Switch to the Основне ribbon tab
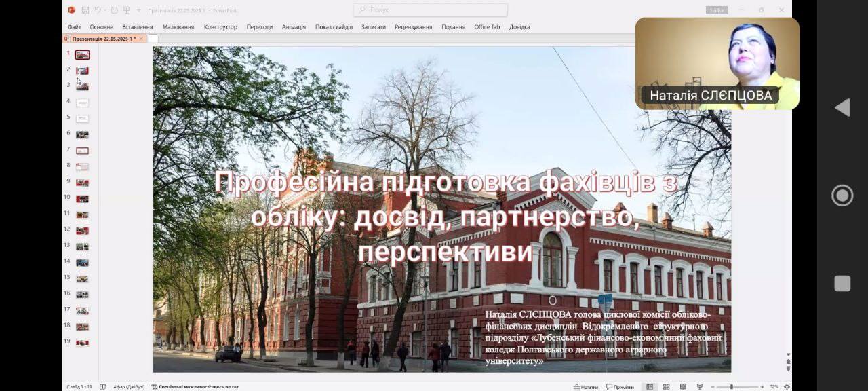 tap(102, 27)
